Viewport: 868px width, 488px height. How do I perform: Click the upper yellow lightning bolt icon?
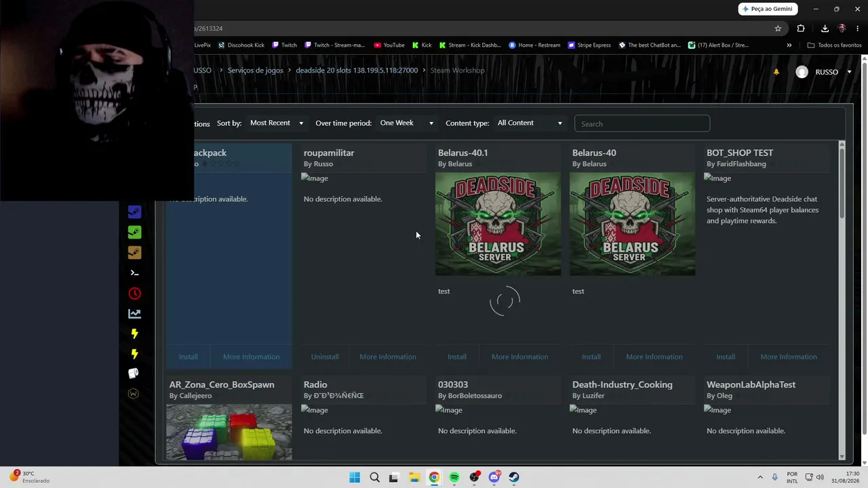(x=134, y=333)
